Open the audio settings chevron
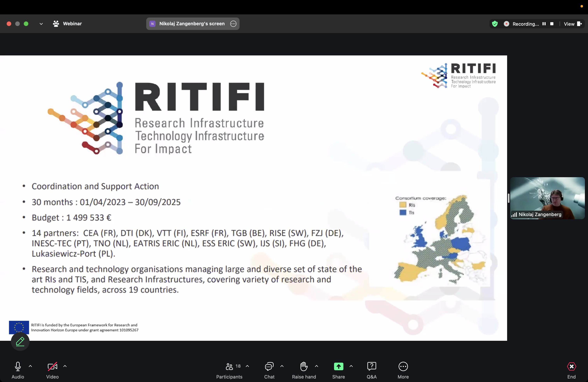 [x=30, y=366]
